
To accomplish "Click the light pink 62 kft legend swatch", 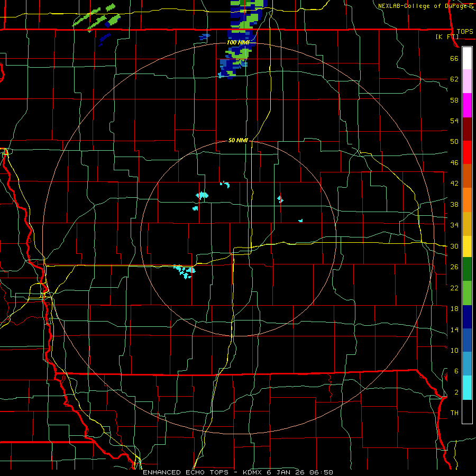I will 467,81.
